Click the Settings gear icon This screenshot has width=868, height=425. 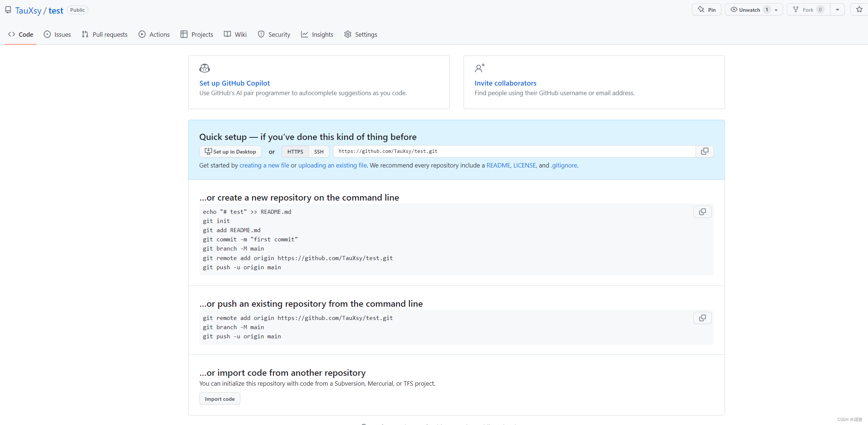click(x=347, y=34)
